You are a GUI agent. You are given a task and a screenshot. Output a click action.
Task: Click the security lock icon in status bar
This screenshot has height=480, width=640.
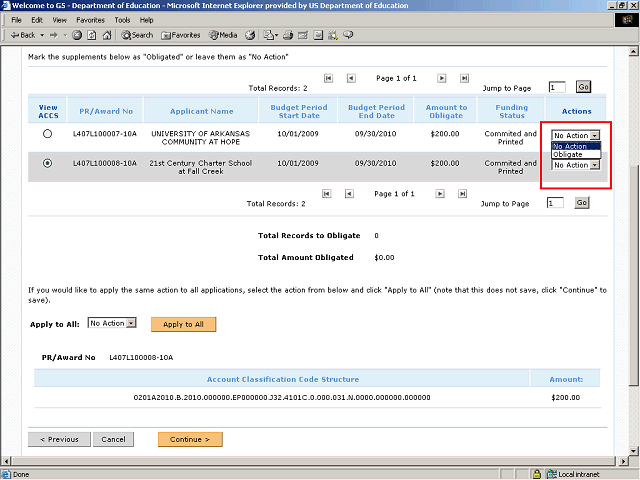coord(537,474)
